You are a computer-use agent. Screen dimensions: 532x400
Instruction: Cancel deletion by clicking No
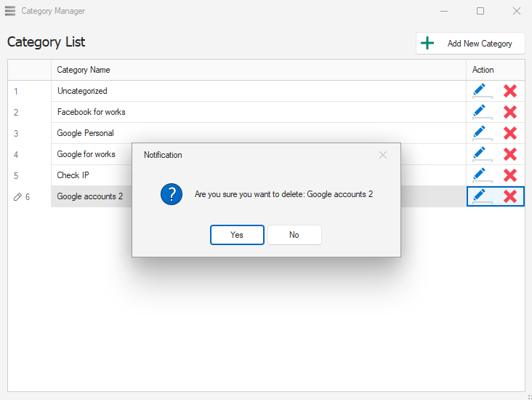(294, 235)
